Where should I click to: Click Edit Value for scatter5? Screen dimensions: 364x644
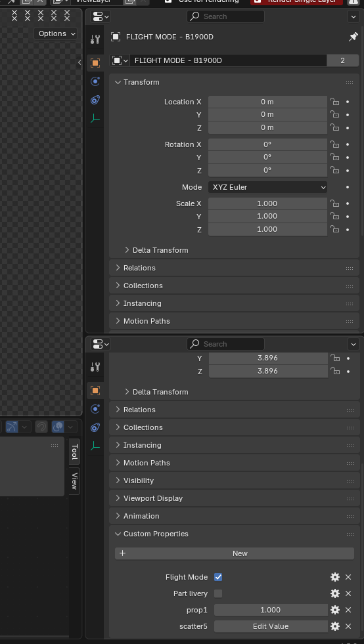coord(271,626)
